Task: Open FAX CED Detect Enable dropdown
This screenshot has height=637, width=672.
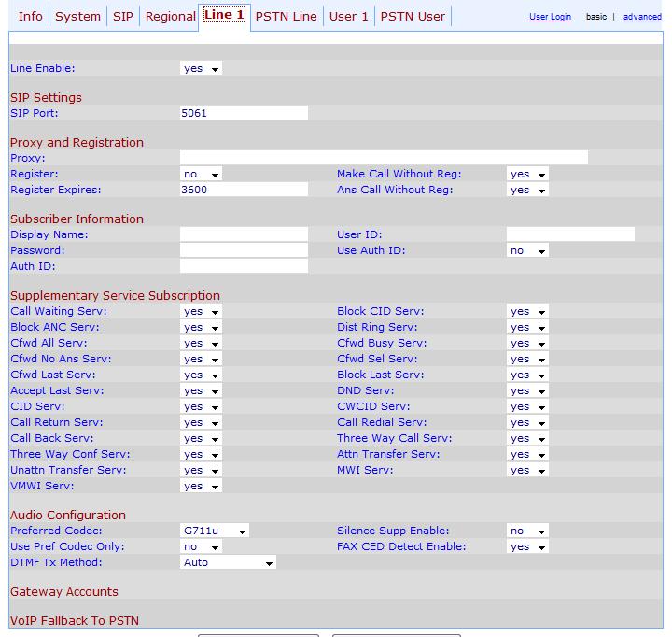Action: (527, 546)
